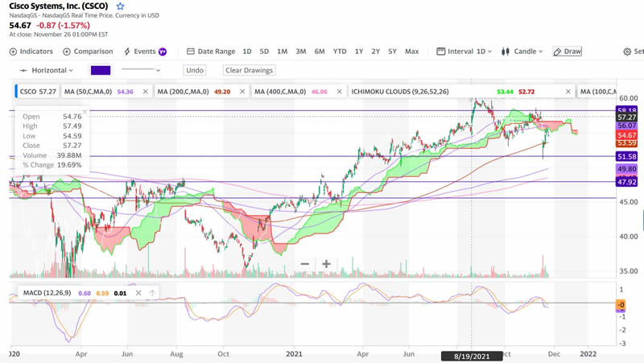Screen dimensions: 644x363
Task: Open the Date Range picker
Action: pyautogui.click(x=211, y=52)
